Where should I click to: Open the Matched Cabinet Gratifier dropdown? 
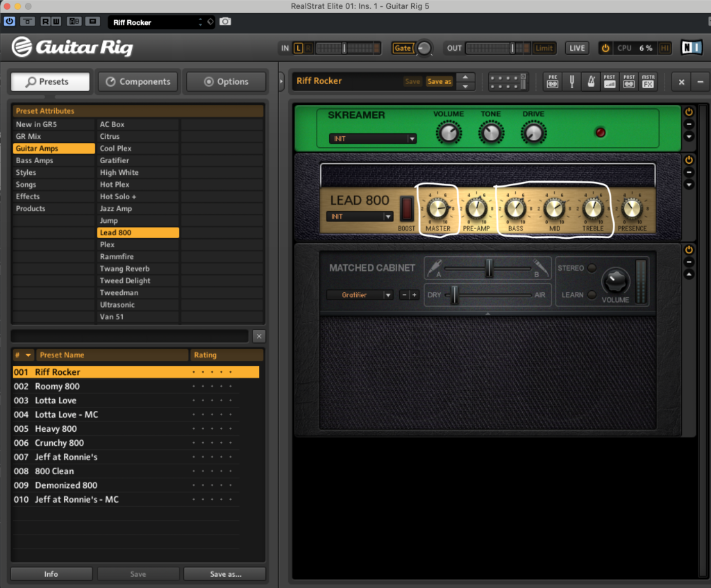pos(360,295)
